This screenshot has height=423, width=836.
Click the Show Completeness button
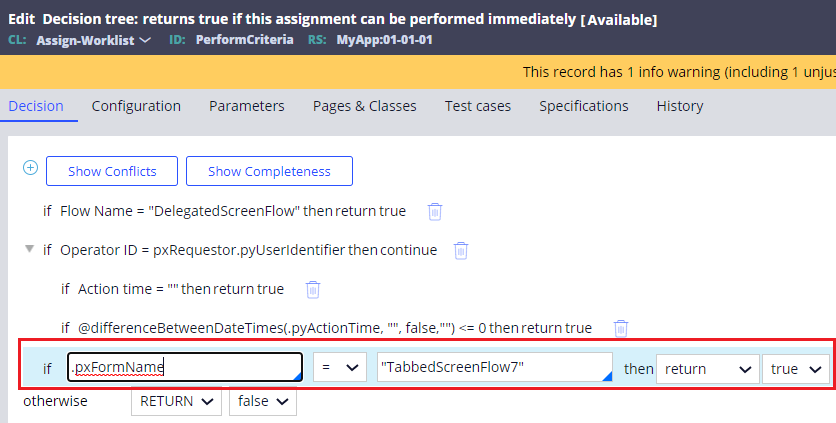tap(269, 171)
